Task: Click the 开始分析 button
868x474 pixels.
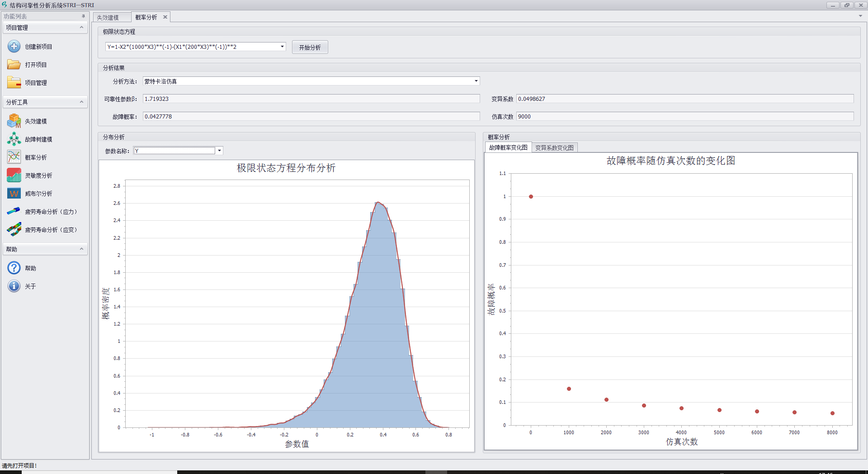Action: [310, 47]
